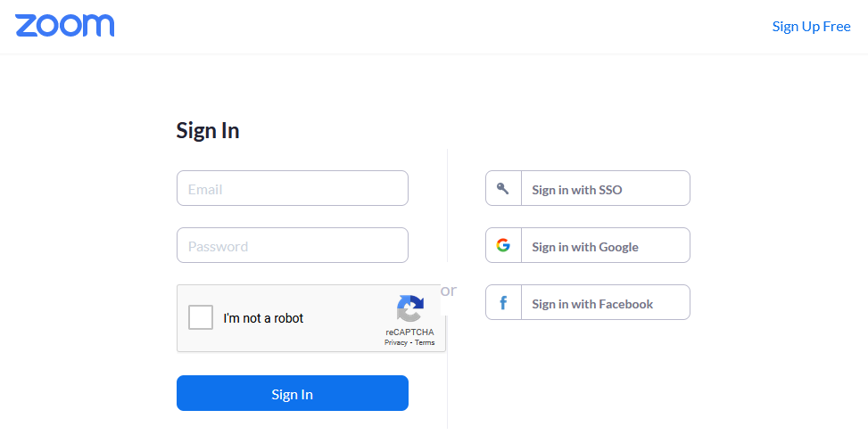Viewport: 868px width, 443px height.
Task: Click the Facebook f logo icon
Action: (503, 303)
